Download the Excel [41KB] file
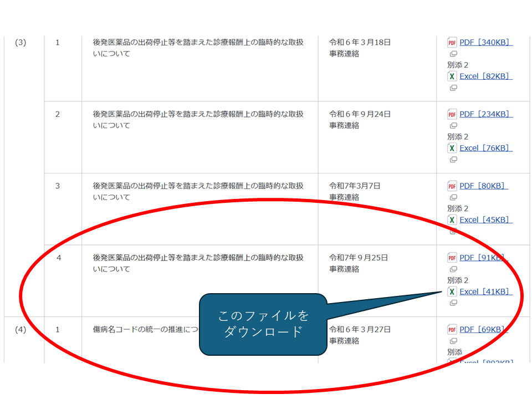532x399 pixels. [x=485, y=292]
